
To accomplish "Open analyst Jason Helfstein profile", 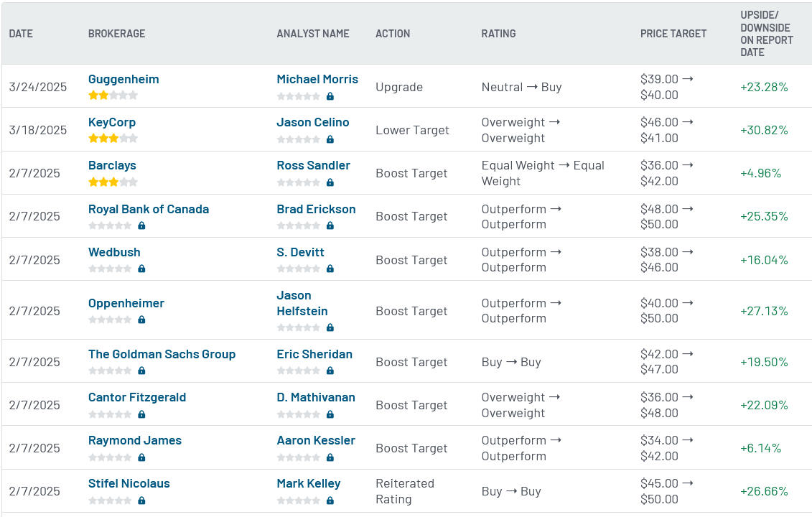I will (302, 303).
